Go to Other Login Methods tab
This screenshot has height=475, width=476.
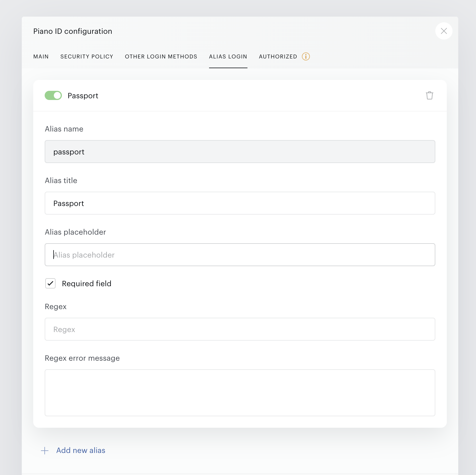point(161,56)
